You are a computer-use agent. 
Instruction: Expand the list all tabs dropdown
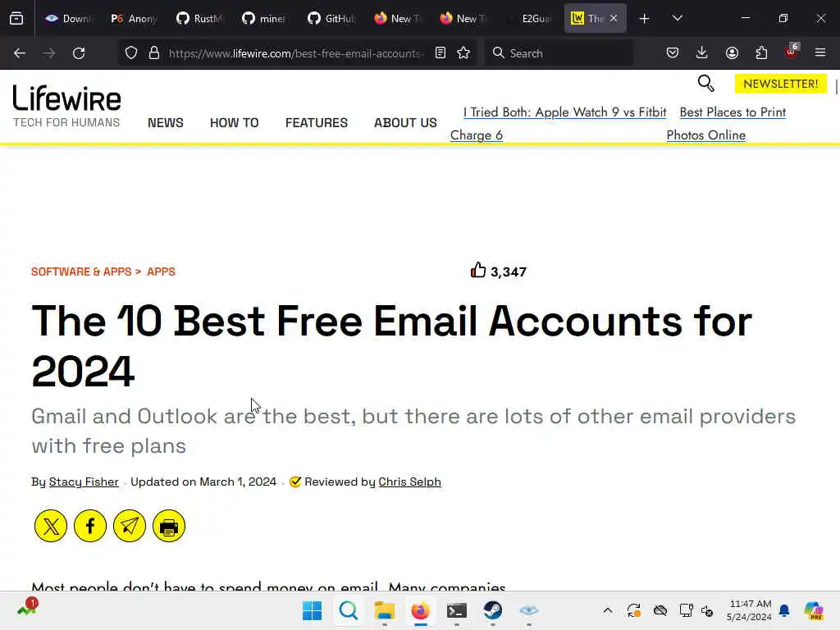678,19
